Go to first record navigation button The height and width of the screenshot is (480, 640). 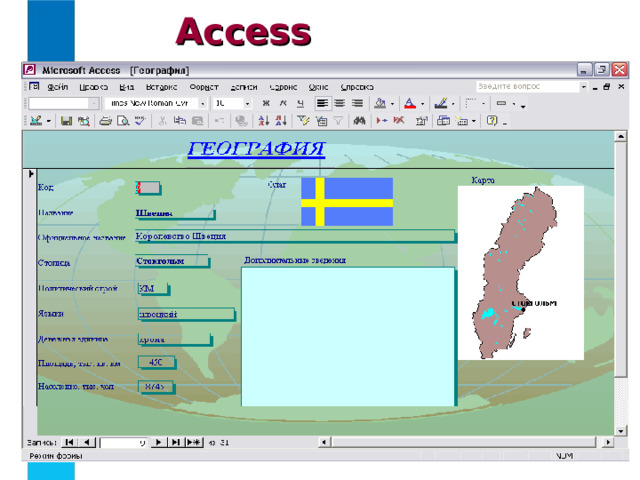[x=69, y=442]
